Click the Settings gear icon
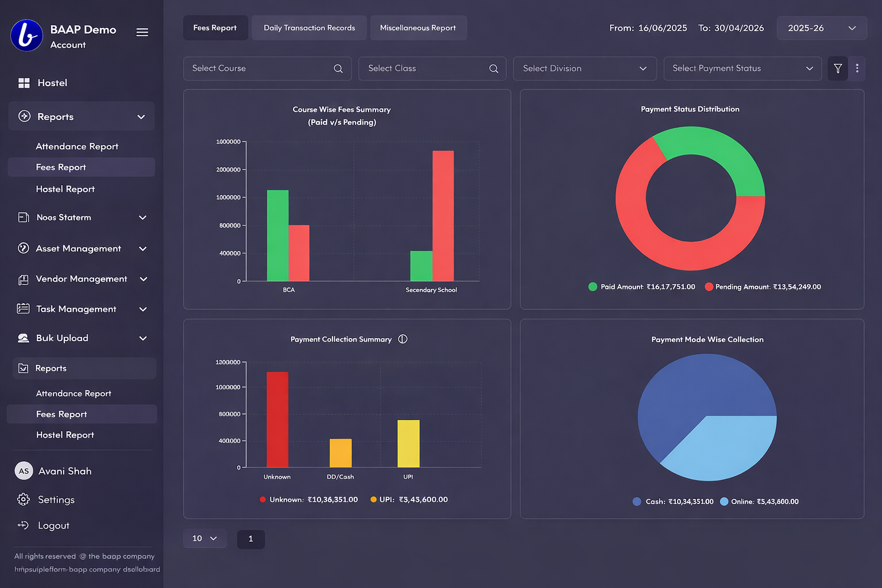 (24, 500)
